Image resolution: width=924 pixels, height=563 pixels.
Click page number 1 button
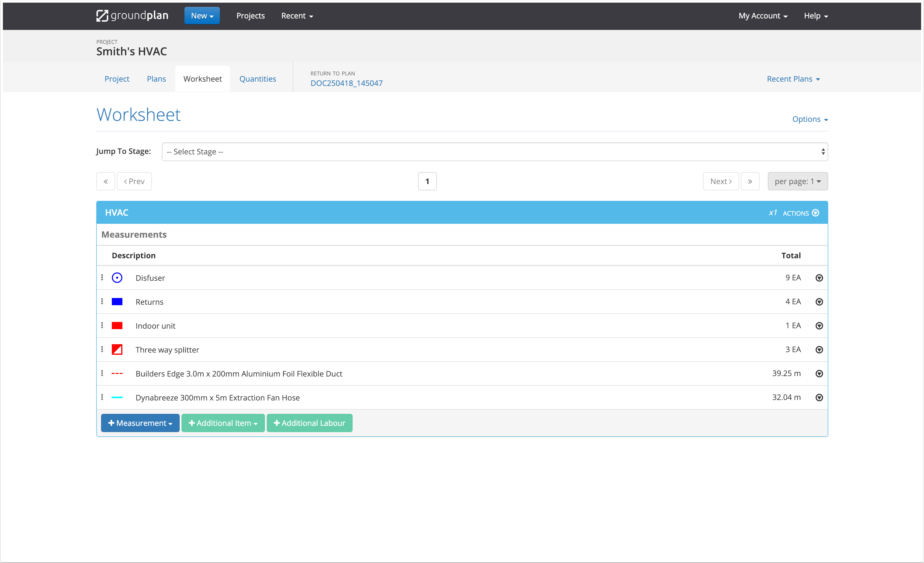click(427, 181)
